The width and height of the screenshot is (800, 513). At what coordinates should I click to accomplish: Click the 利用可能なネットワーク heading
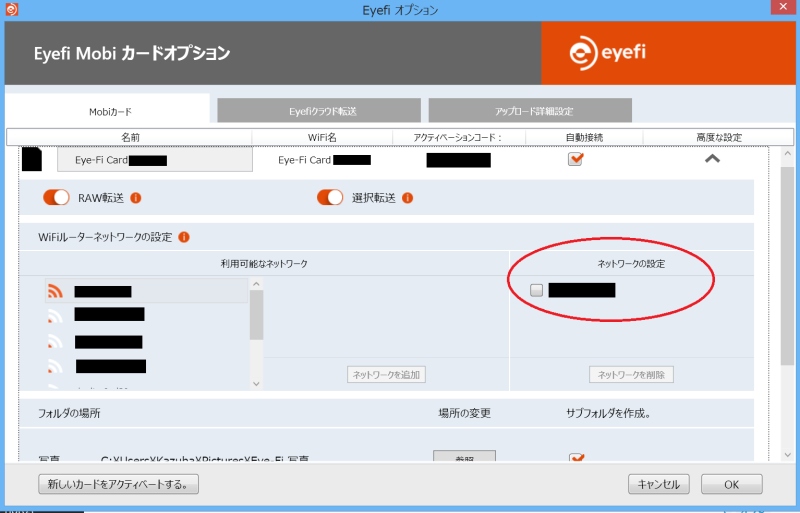coord(264,264)
